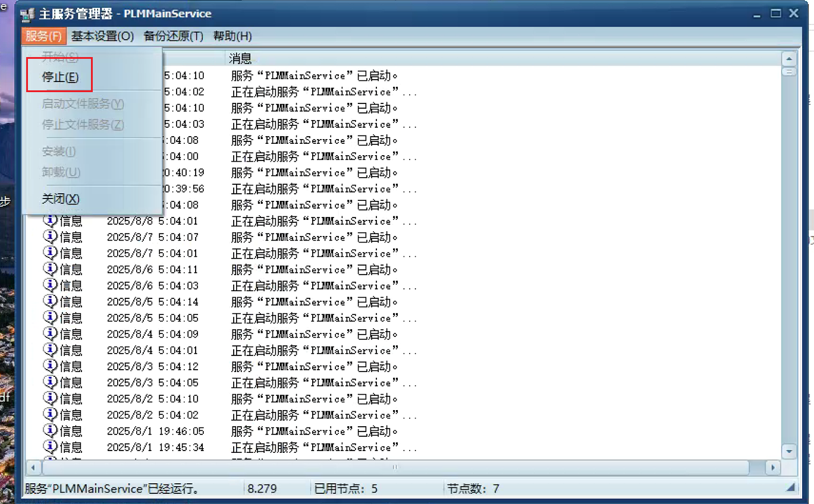Click the timestamp 2025/8/1 19:46:05
This screenshot has height=504, width=814.
coord(156,431)
